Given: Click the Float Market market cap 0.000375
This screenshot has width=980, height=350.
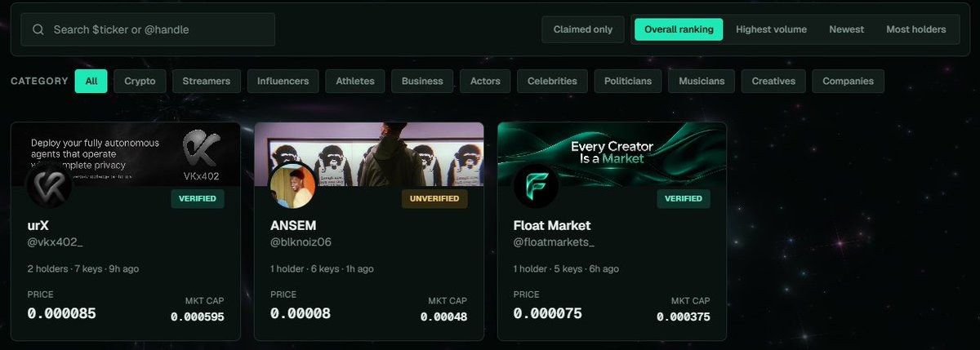Looking at the screenshot, I should (683, 317).
